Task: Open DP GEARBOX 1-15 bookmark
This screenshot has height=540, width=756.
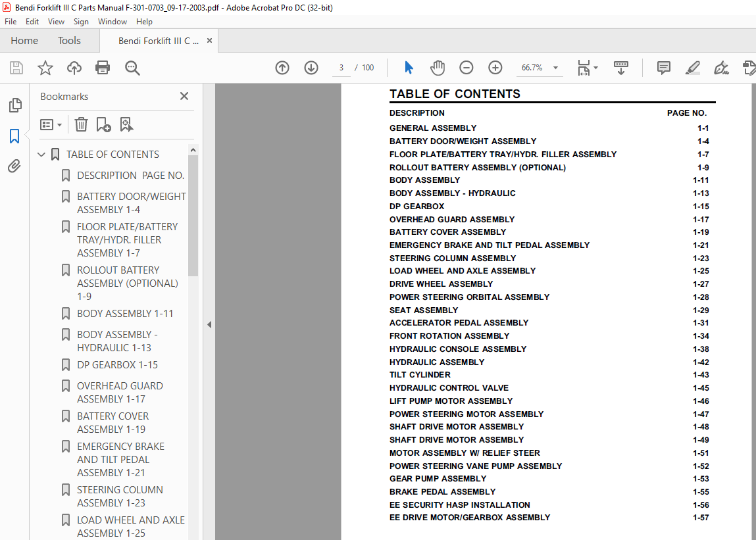Action: (x=117, y=365)
